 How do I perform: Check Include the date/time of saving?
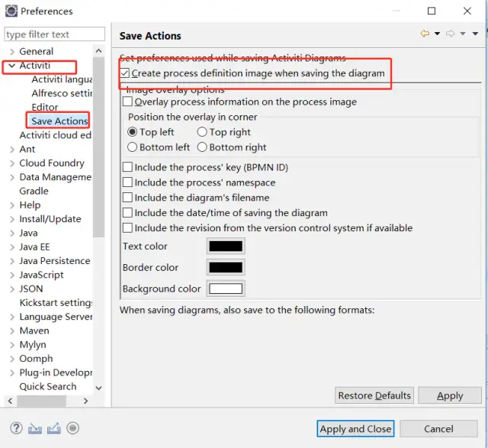(x=127, y=213)
